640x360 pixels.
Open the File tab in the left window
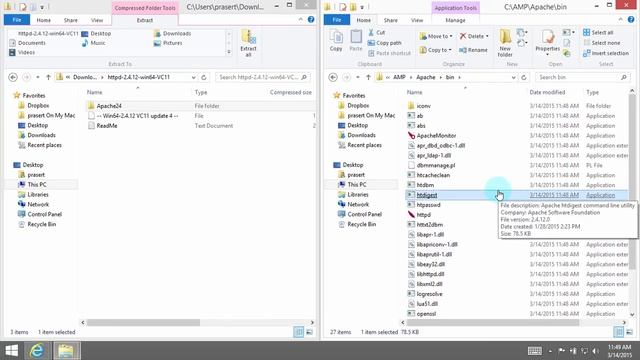(17, 20)
